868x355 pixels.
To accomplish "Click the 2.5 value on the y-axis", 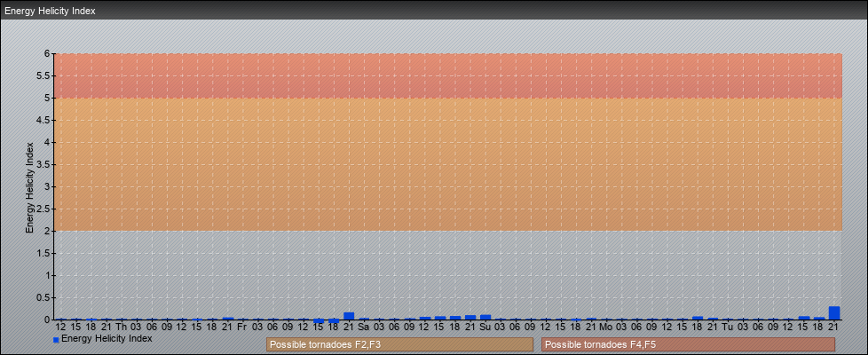I will pyautogui.click(x=43, y=209).
